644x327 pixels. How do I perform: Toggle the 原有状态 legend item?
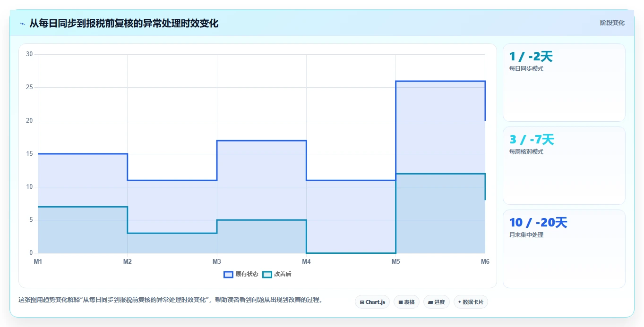point(241,274)
